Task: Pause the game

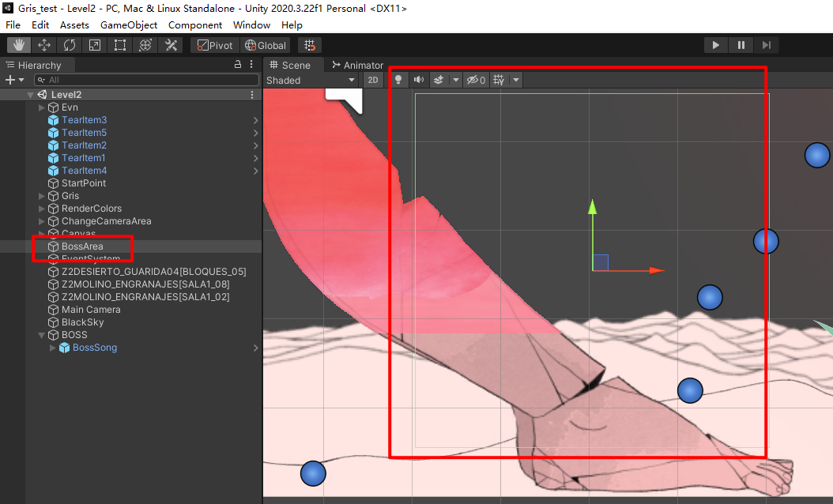Action: pos(741,45)
